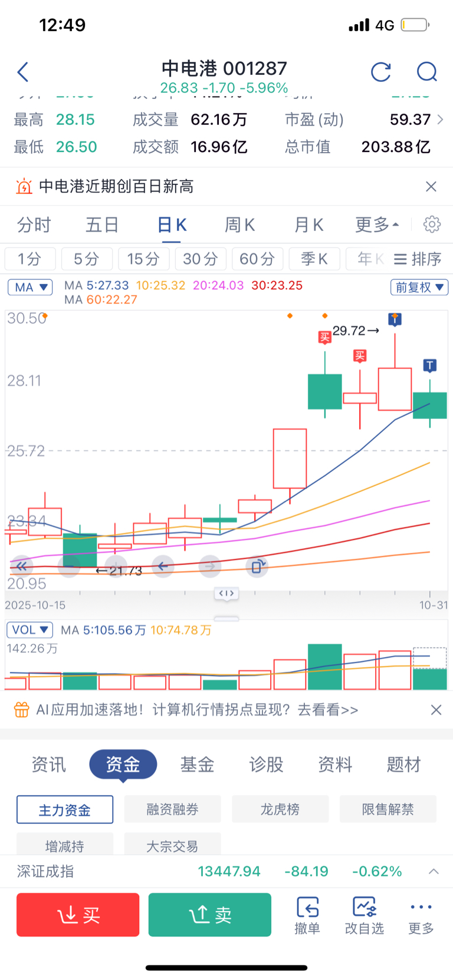Tap the chart range handle below K-line

pyautogui.click(x=226, y=593)
